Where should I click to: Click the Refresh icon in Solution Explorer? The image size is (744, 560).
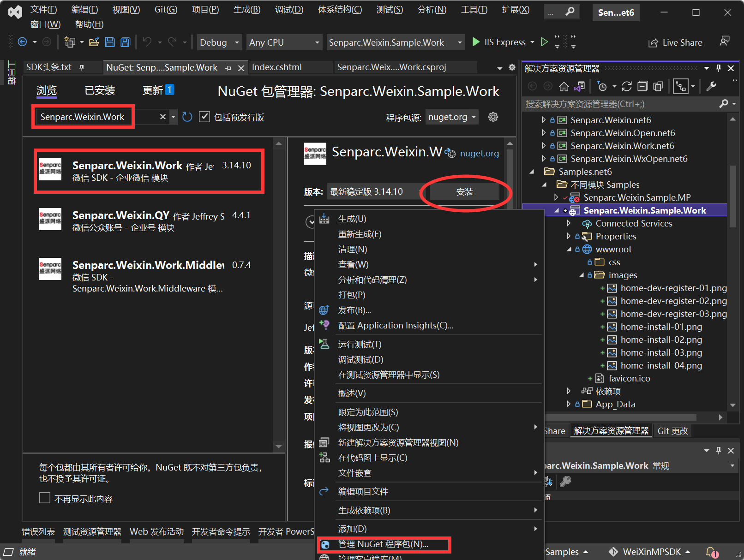[x=627, y=86]
